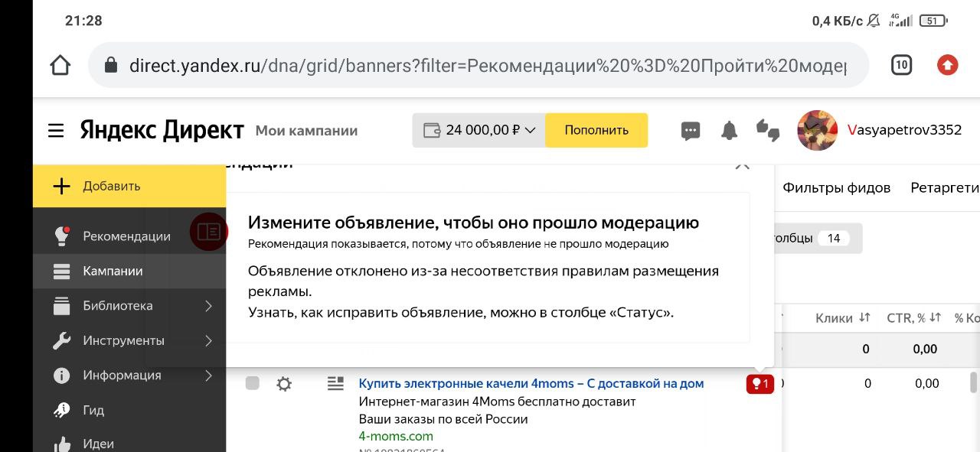Switch to the Фильтры фидов tab
The height and width of the screenshot is (452, 980).
pos(836,187)
